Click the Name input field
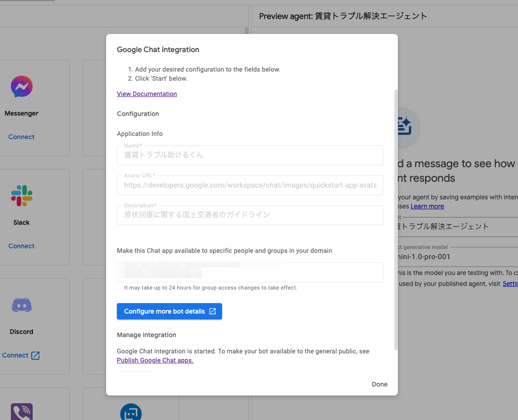Viewport: 518px width, 420px height. [250, 155]
